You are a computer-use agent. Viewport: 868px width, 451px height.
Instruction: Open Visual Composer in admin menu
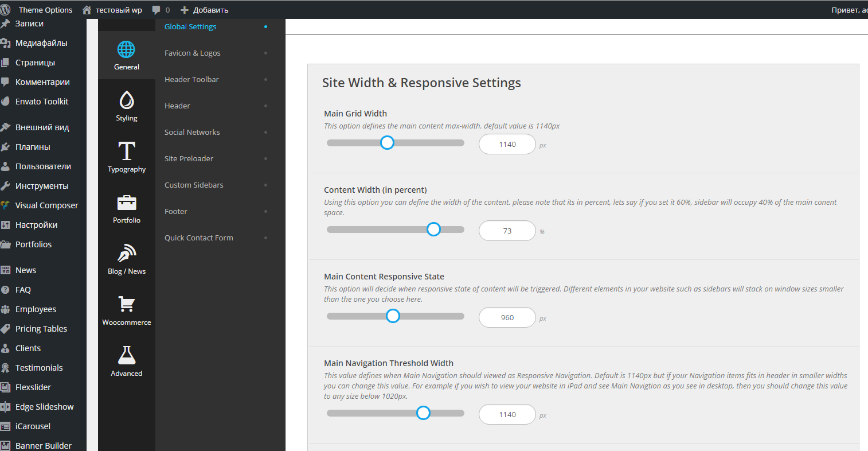tap(46, 205)
